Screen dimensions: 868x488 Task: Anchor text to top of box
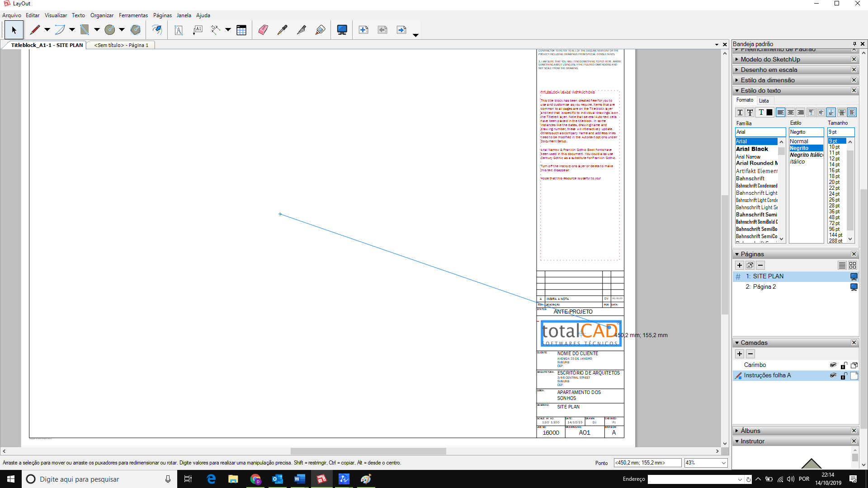[x=811, y=113]
